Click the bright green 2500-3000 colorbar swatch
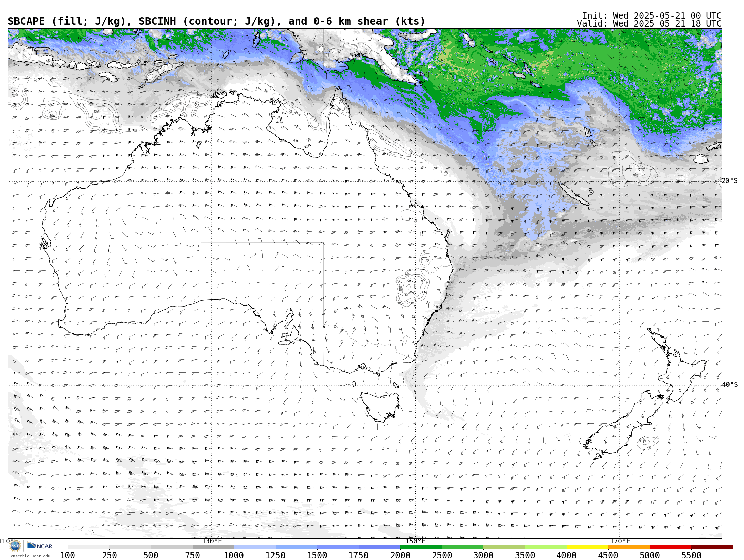Viewport: 744px width, 560px height. tap(463, 547)
